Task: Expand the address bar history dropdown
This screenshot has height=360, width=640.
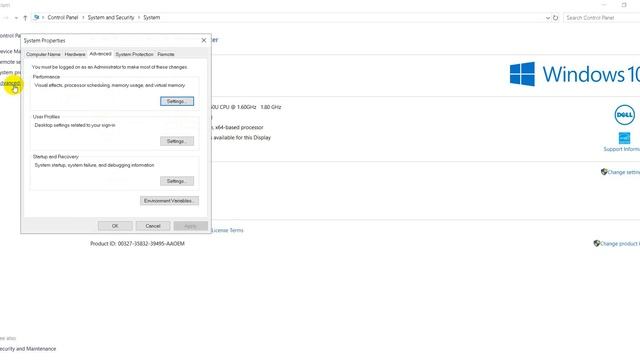Action: point(547,18)
